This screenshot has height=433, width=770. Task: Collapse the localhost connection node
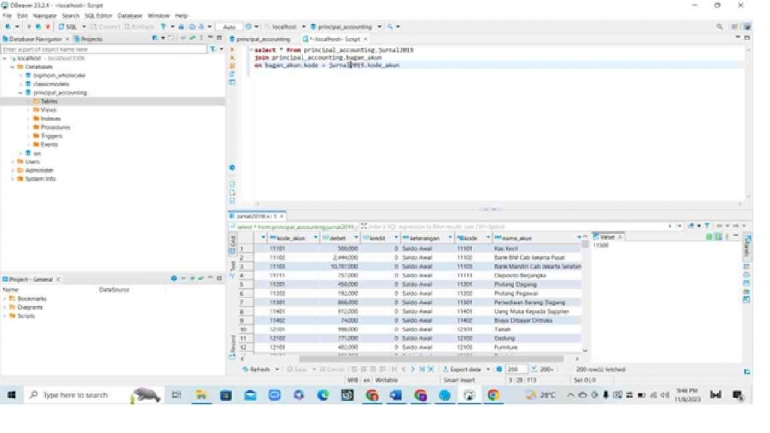(5, 58)
